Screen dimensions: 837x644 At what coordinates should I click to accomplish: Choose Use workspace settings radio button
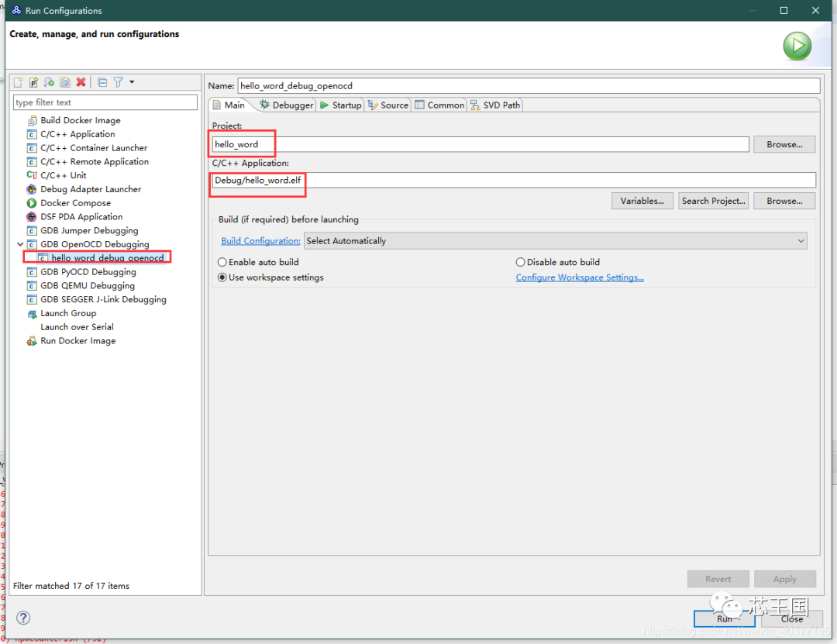(223, 277)
